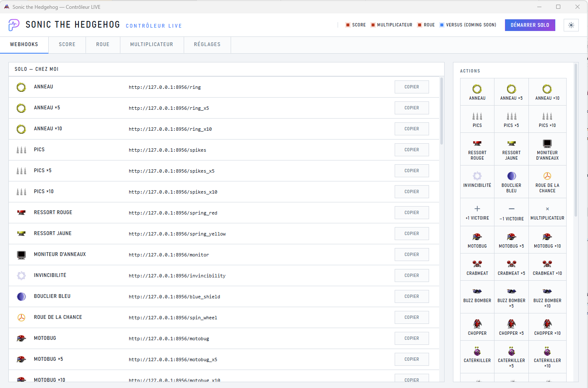Screen dimensions: 588x388
Task: Click the webhook list vertical scrollbar
Action: point(442,111)
